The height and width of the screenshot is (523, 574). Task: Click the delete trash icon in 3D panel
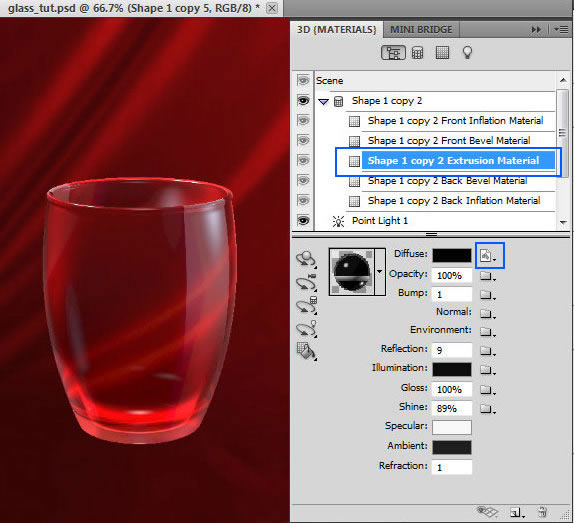click(x=542, y=512)
